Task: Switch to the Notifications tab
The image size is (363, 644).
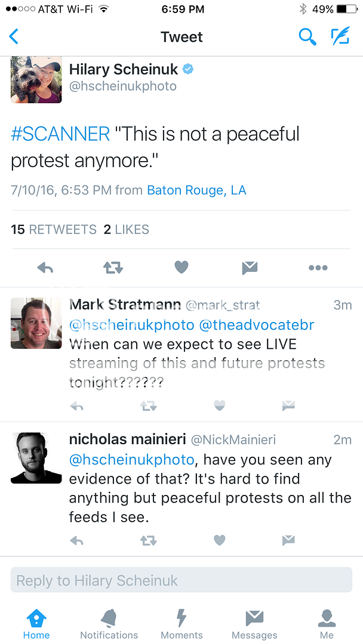Action: point(109,624)
